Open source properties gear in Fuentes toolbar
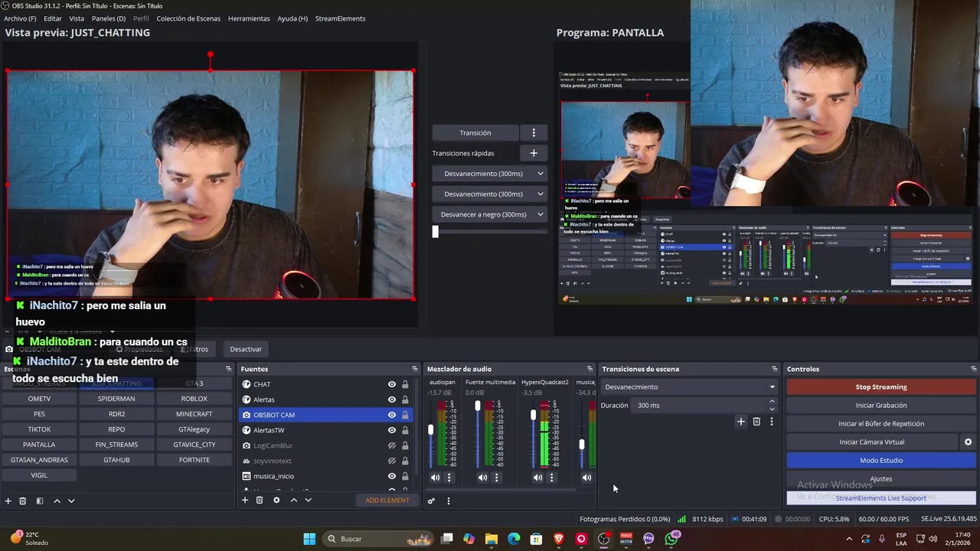 click(x=276, y=500)
